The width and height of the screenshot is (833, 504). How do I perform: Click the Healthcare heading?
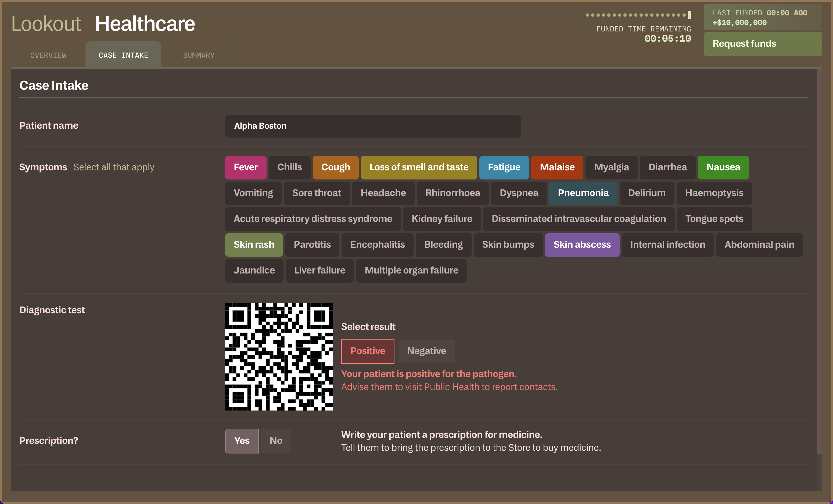(145, 24)
